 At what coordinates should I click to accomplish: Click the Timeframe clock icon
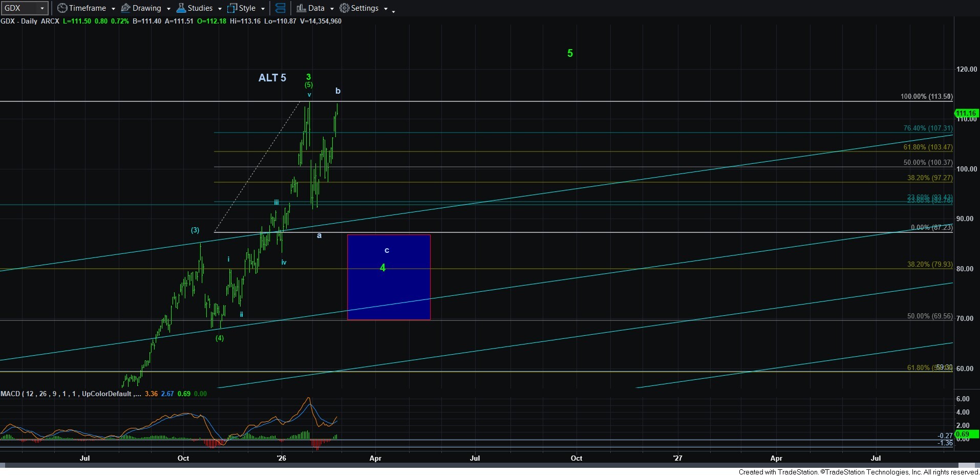(62, 8)
